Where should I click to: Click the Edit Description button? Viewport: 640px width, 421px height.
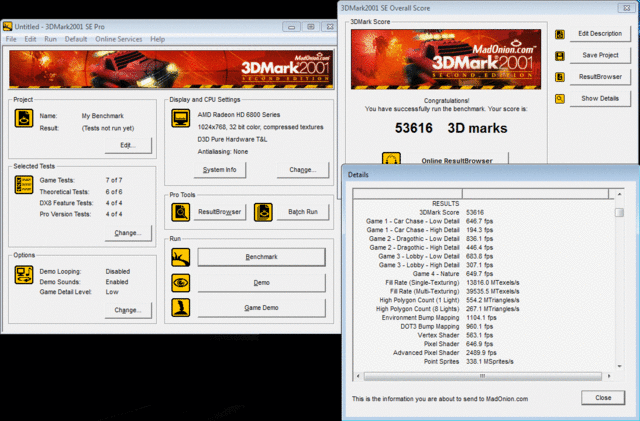pyautogui.click(x=600, y=33)
